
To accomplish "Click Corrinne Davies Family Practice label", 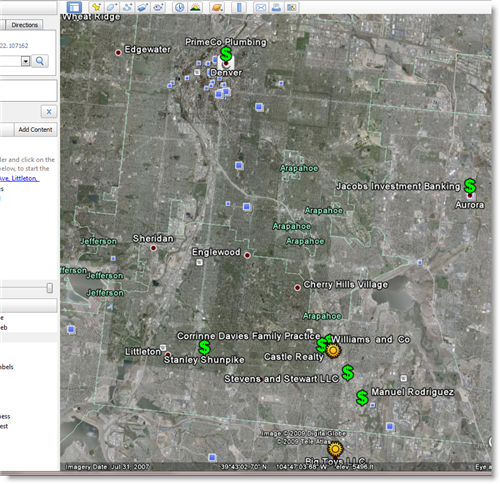I will click(249, 336).
